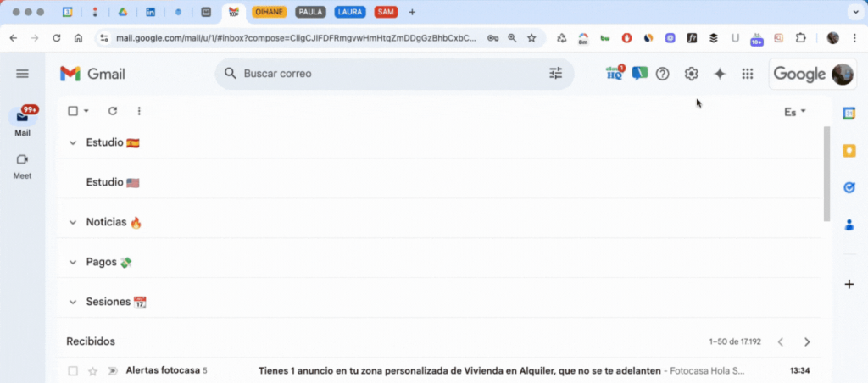The image size is (868, 383).
Task: Switch to the Google Drive browser tab
Action: coord(123,12)
